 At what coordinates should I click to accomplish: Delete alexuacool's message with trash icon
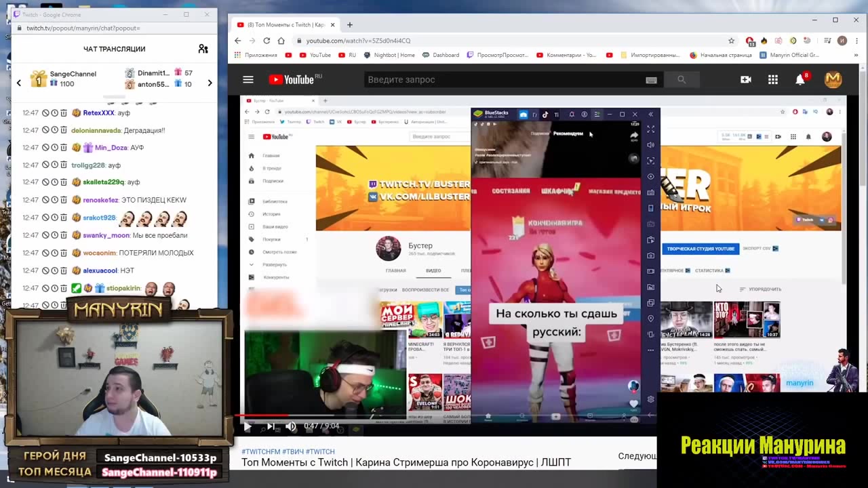point(64,270)
